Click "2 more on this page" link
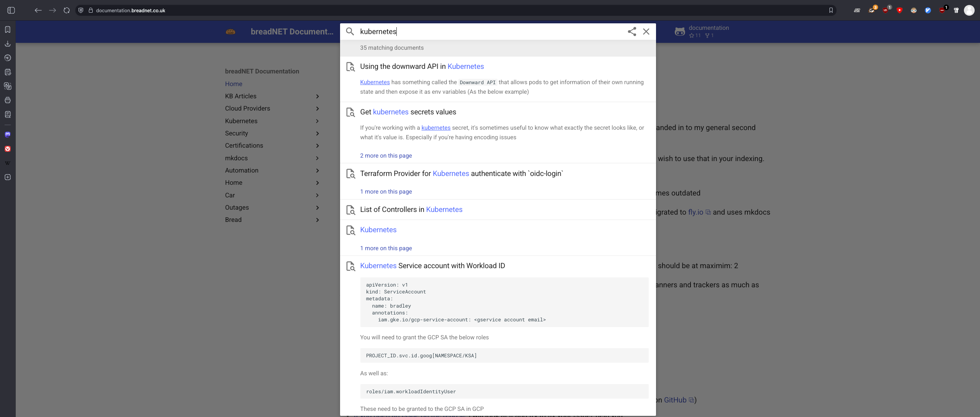The image size is (980, 417). 386,156
